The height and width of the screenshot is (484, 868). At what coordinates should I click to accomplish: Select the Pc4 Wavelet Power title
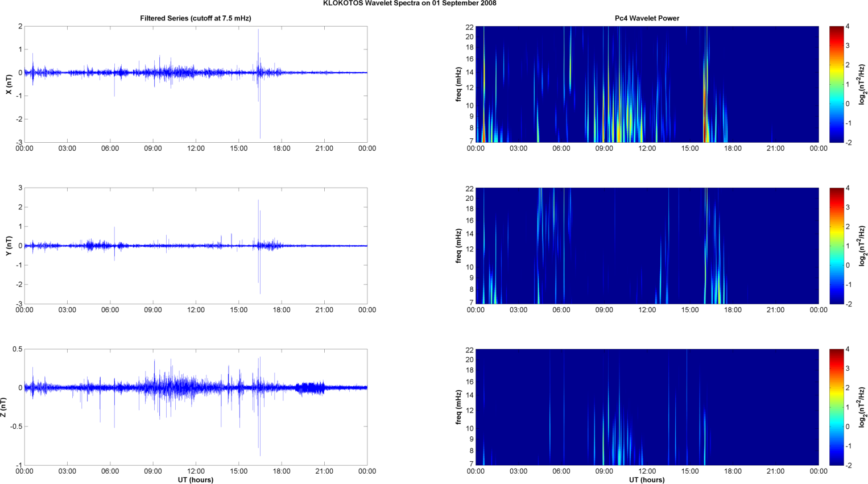pos(647,18)
